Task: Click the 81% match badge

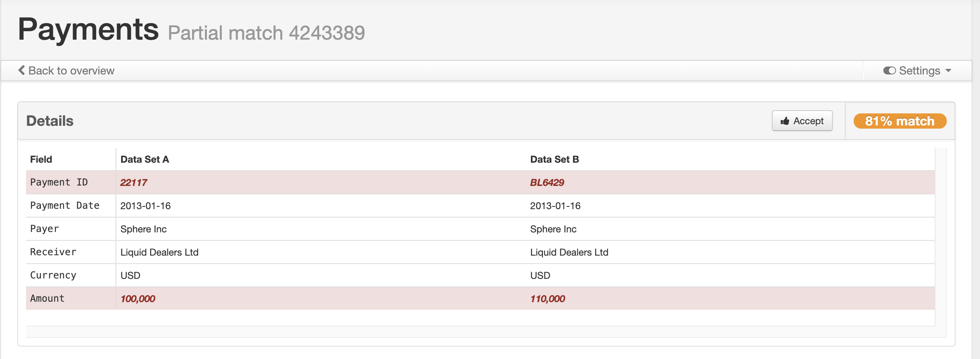Action: (900, 121)
